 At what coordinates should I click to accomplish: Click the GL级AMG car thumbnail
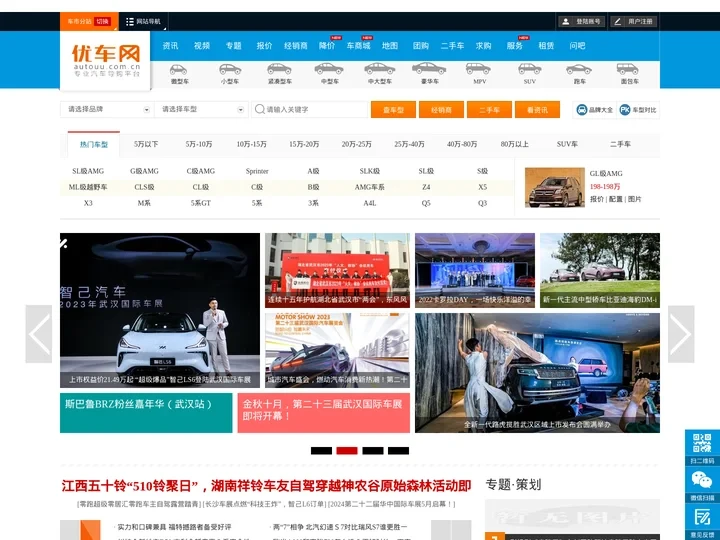point(555,187)
